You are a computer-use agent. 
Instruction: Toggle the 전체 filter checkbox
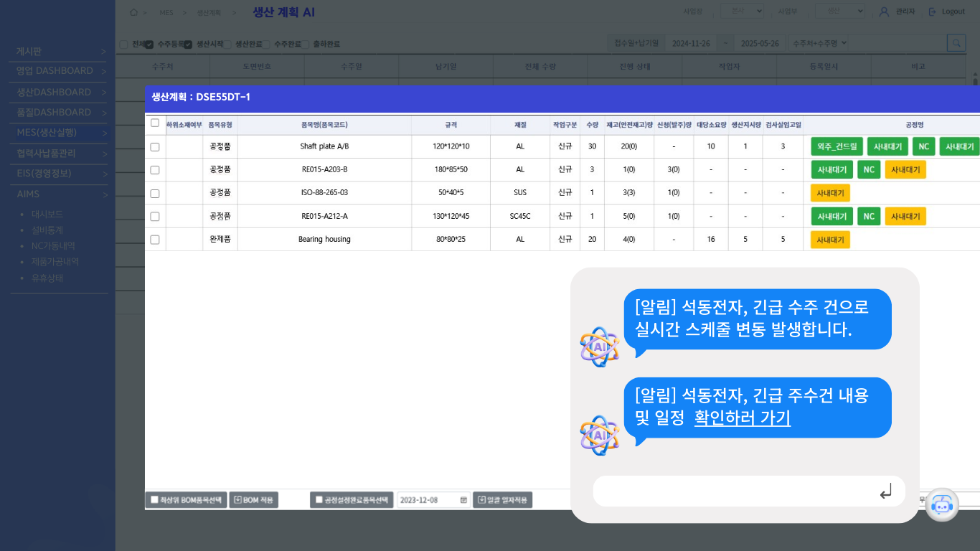(124, 44)
